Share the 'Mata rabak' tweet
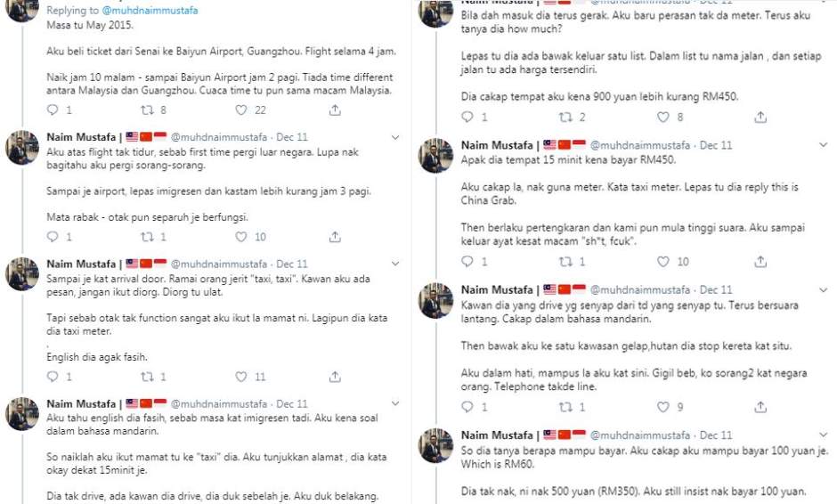Image resolution: width=837 pixels, height=504 pixels. (x=335, y=237)
